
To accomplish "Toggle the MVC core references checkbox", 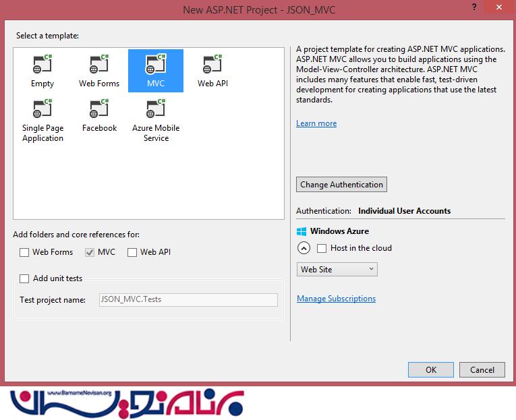I will 90,253.
